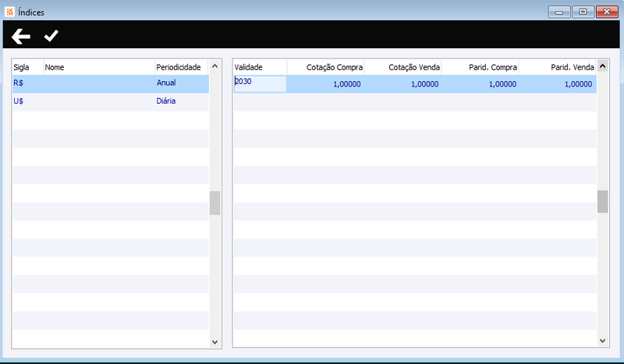Click the left list scroll up arrow

215,66
